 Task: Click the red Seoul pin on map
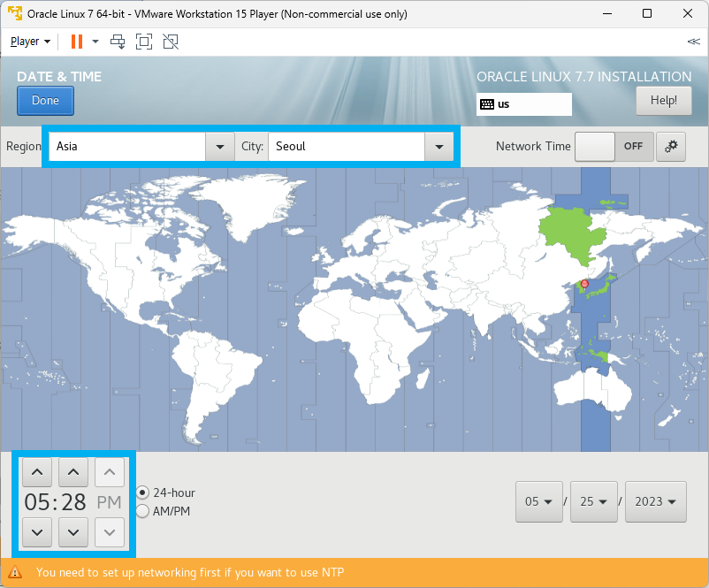pos(584,284)
